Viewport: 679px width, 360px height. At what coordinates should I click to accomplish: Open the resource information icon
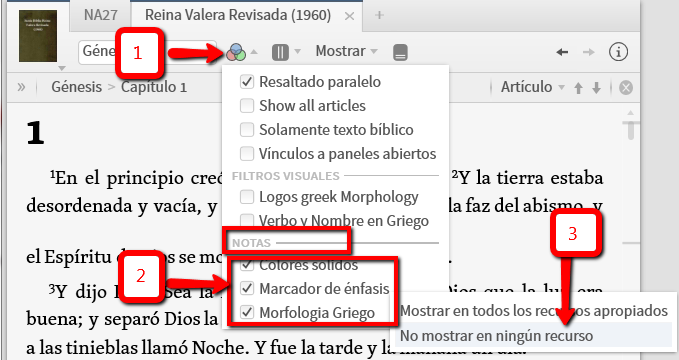[x=618, y=52]
